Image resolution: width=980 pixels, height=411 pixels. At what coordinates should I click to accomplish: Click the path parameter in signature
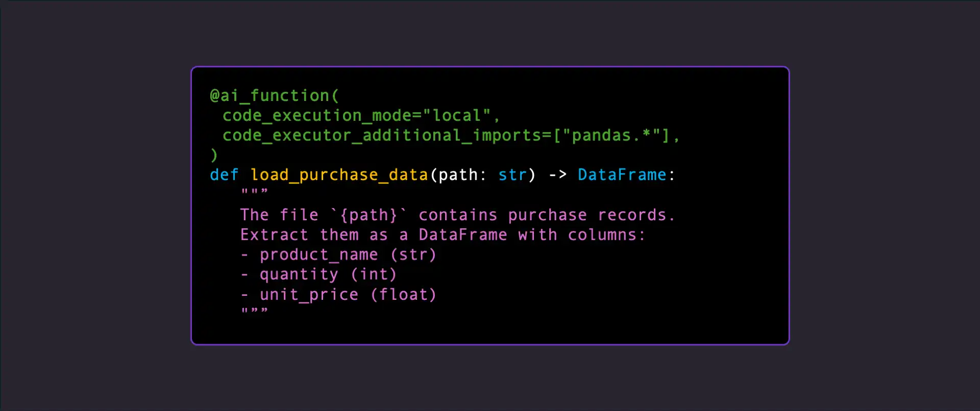457,175
